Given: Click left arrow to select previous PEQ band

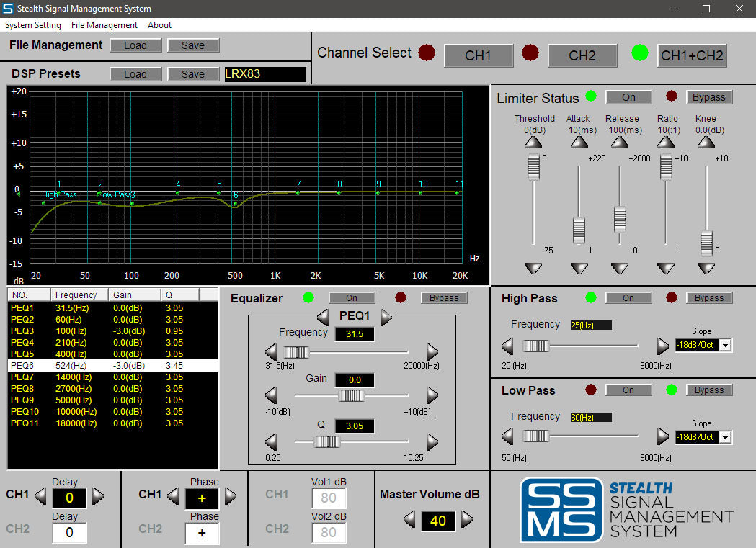Looking at the screenshot, I should click(x=324, y=317).
